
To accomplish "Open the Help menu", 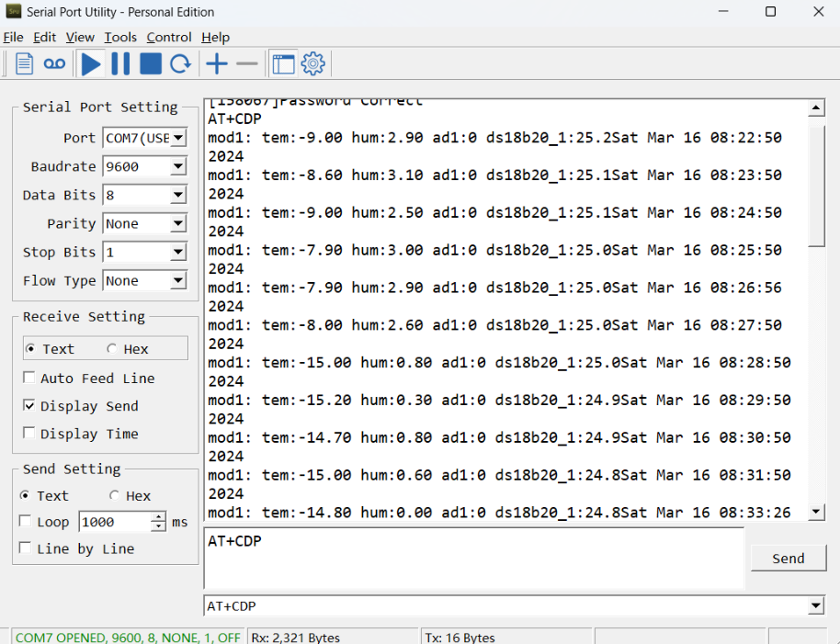I will 215,37.
